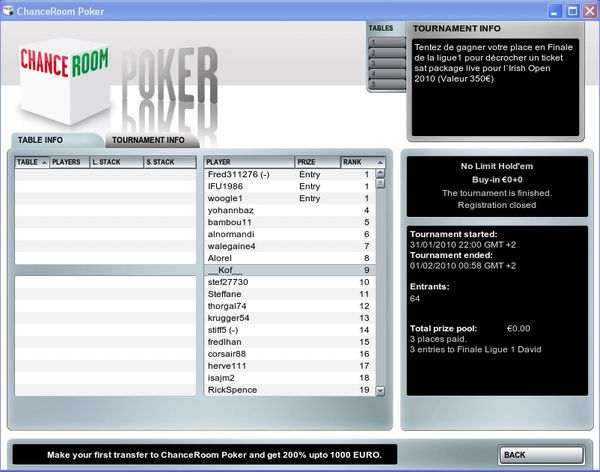Screen dimensions: 600x472
Task: Switch to the TABLE INFO tab
Action: tap(57, 140)
